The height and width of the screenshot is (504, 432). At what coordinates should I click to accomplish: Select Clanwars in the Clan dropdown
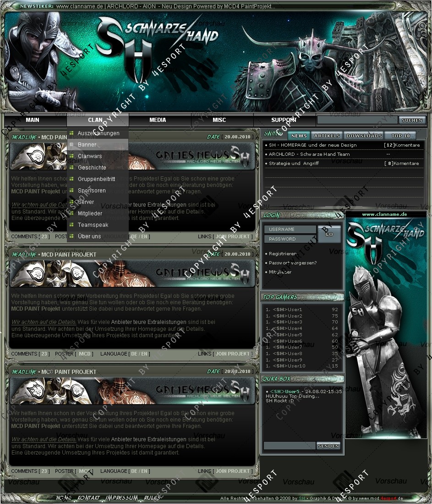90,156
